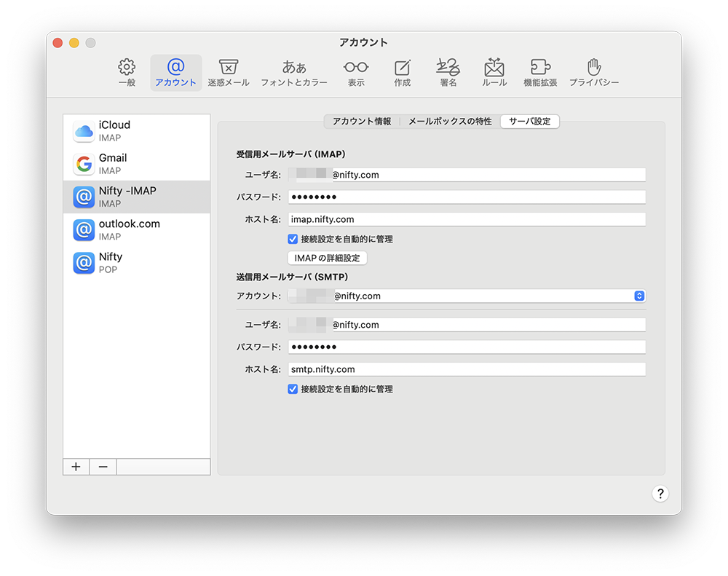728x576 pixels.
Task: Switch to the メールボックスの特性 tab
Action: 450,122
